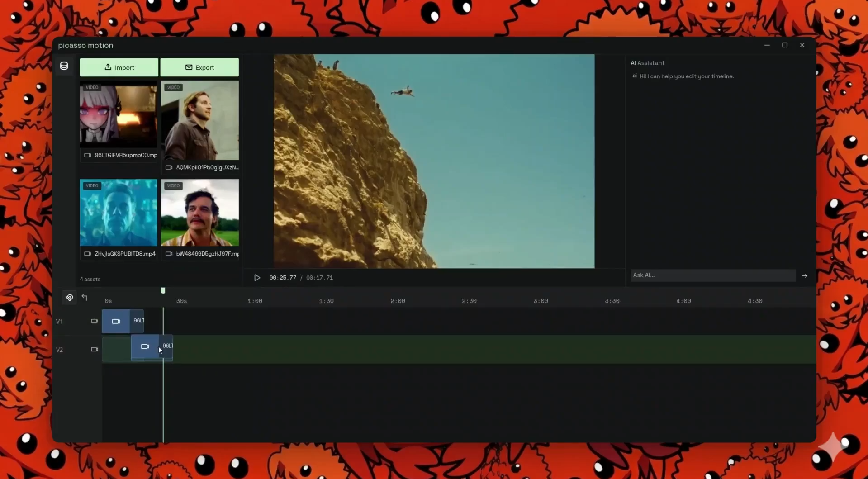Click the 3:30 mark on timeline ruler
Screen dimensions: 868x479
click(612, 301)
